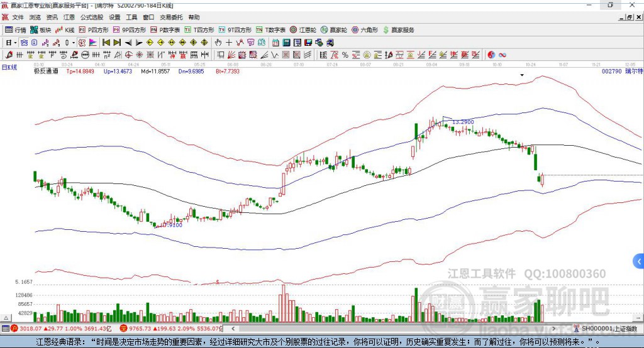Select the percent % retracement tool
Image resolution: width=644 pixels, height=348 pixels.
(x=345, y=55)
